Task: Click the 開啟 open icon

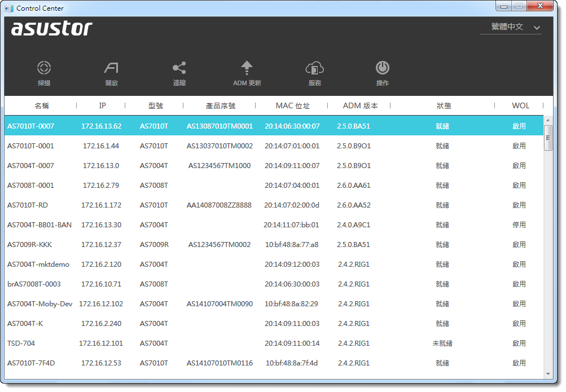Action: (112, 68)
